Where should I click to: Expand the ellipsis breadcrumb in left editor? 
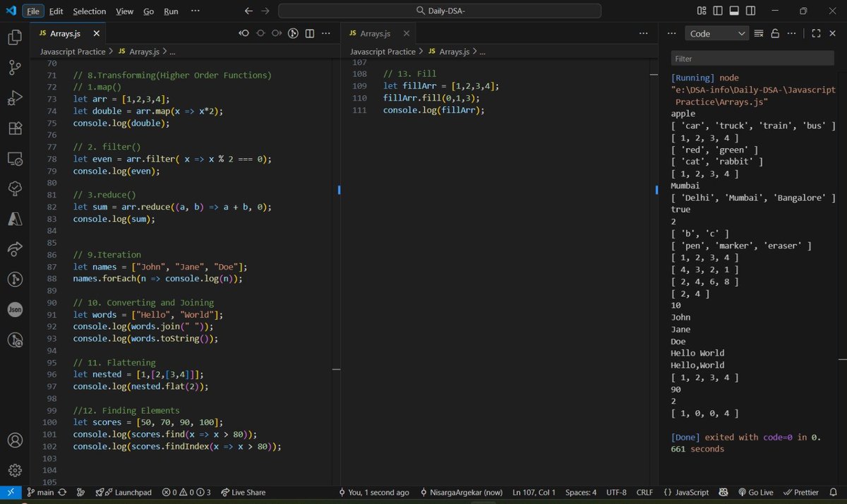click(x=173, y=52)
